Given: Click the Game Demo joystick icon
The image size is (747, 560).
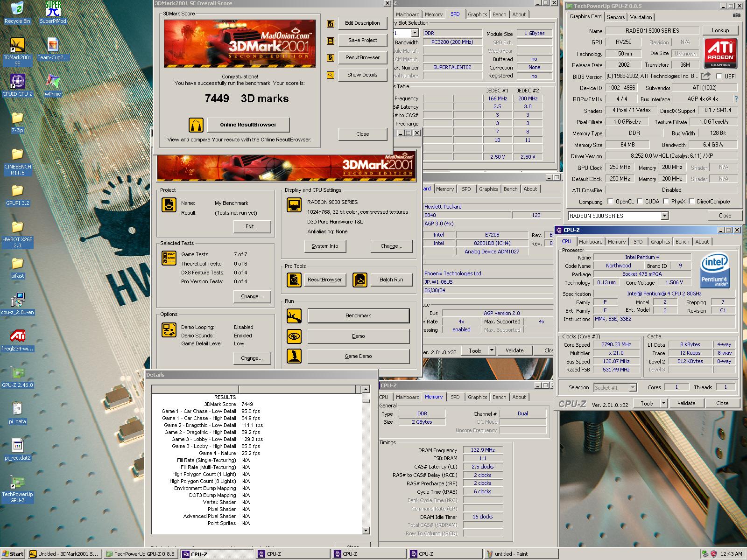Looking at the screenshot, I should (x=294, y=356).
